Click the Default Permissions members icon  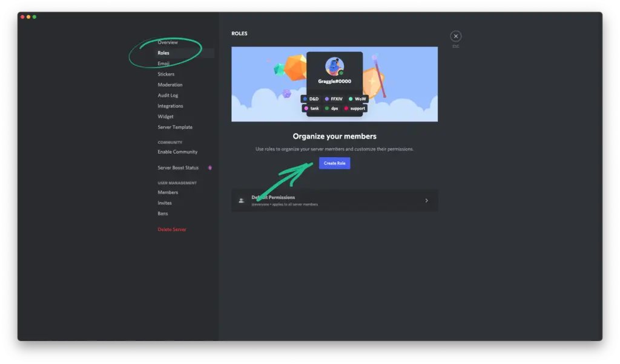(x=242, y=200)
